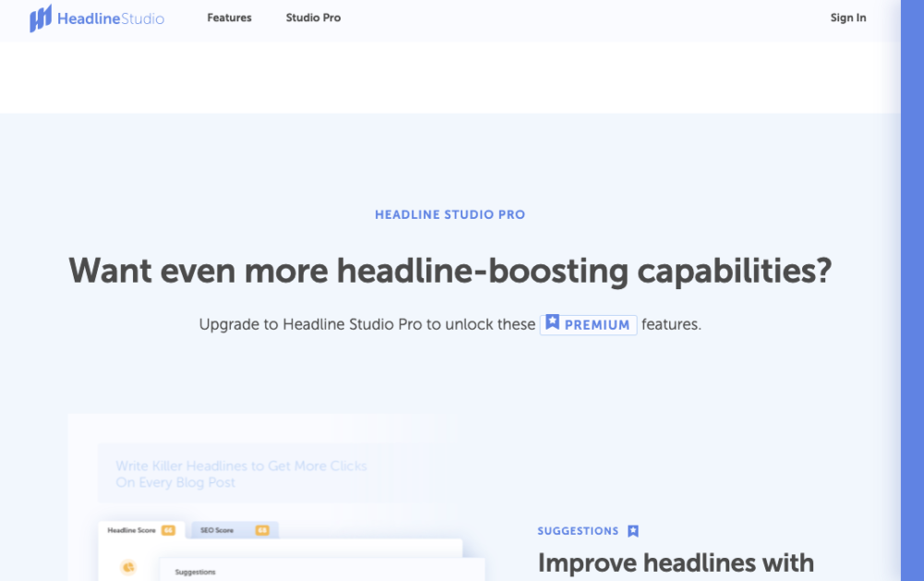Open the Features menu item

point(229,18)
